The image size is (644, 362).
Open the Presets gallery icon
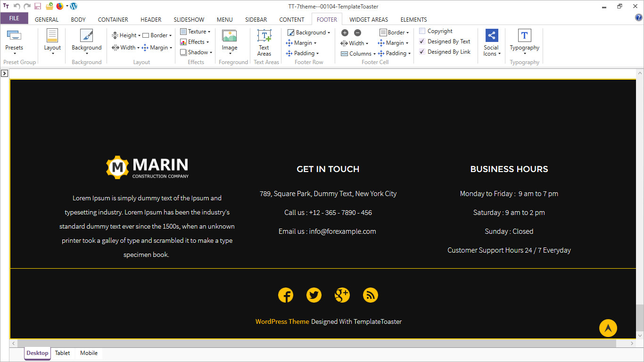(14, 36)
